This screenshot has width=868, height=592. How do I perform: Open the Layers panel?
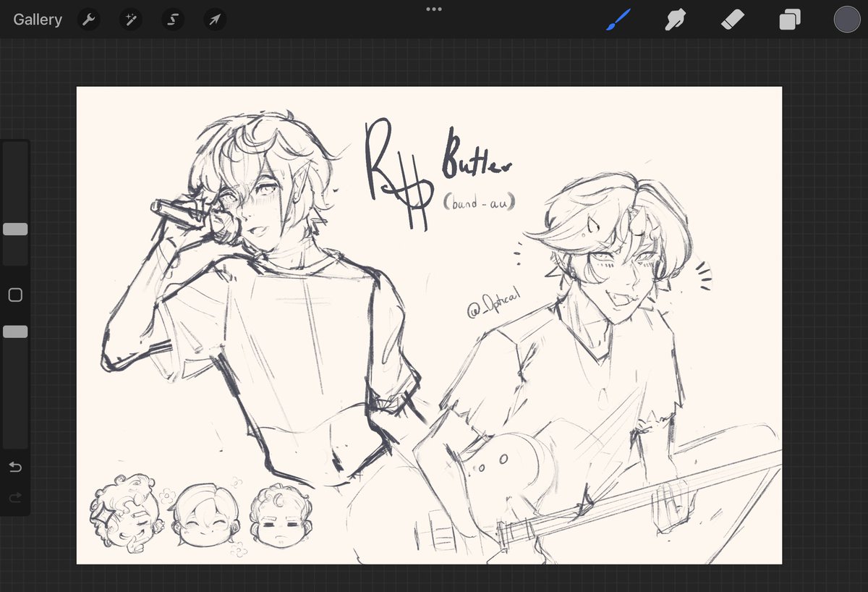[x=790, y=20]
